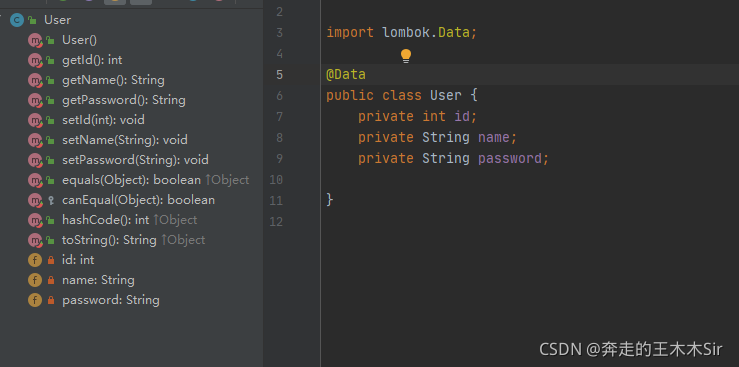Image resolution: width=739 pixels, height=367 pixels.
Task: Click the public visibility icon on hashCode()
Action: 50,220
